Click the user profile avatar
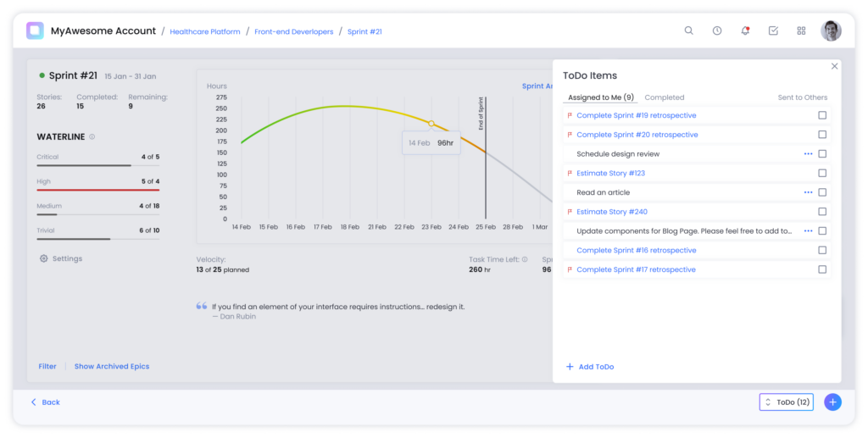The width and height of the screenshot is (868, 438). (831, 30)
